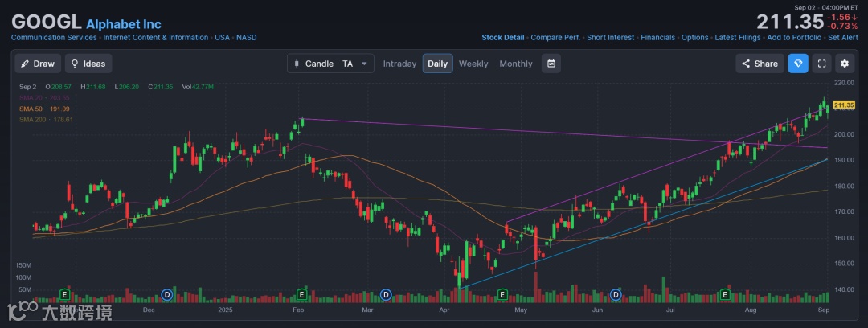Click the blue diamond Elite icon
This screenshot has width=868, height=328.
click(x=798, y=64)
